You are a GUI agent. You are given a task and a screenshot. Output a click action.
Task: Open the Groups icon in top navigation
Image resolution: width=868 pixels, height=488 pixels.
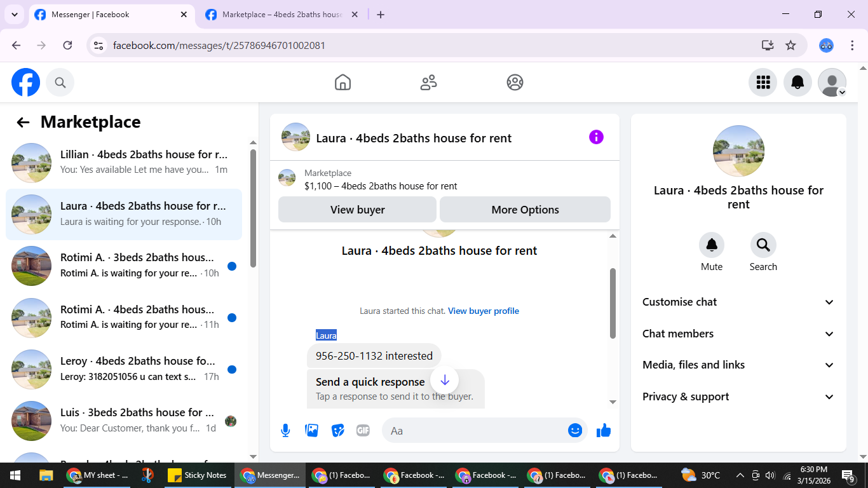point(515,83)
